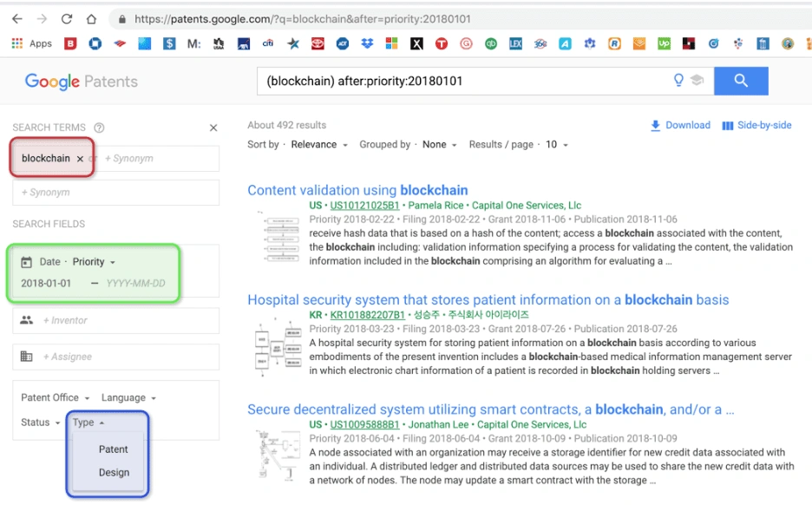Click the second empty Synonym field
The height and width of the screenshot is (505, 812).
tap(116, 192)
